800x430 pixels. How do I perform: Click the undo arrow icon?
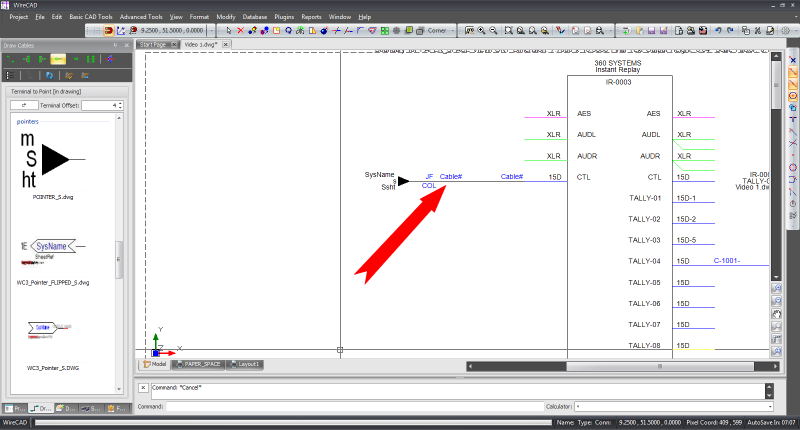click(x=718, y=31)
